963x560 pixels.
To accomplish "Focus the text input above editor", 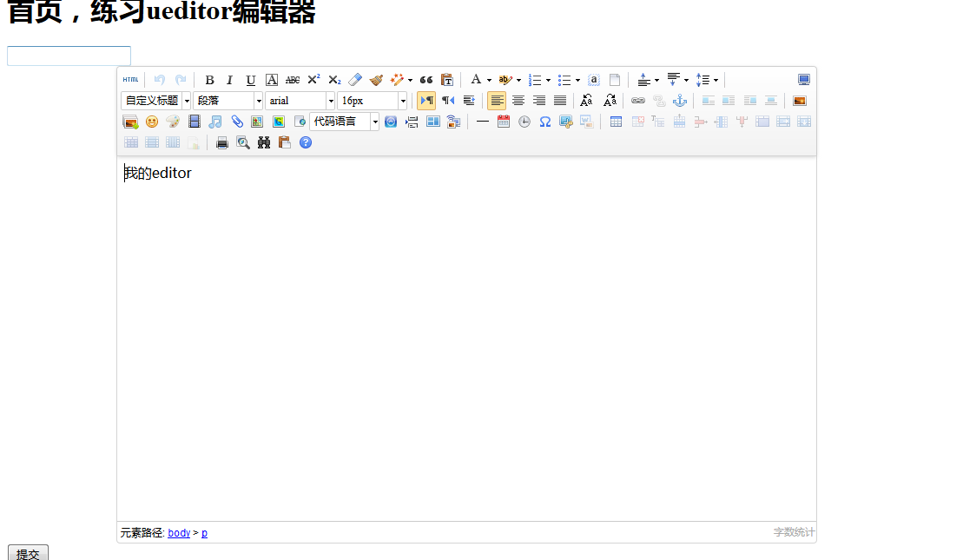I will (x=69, y=56).
